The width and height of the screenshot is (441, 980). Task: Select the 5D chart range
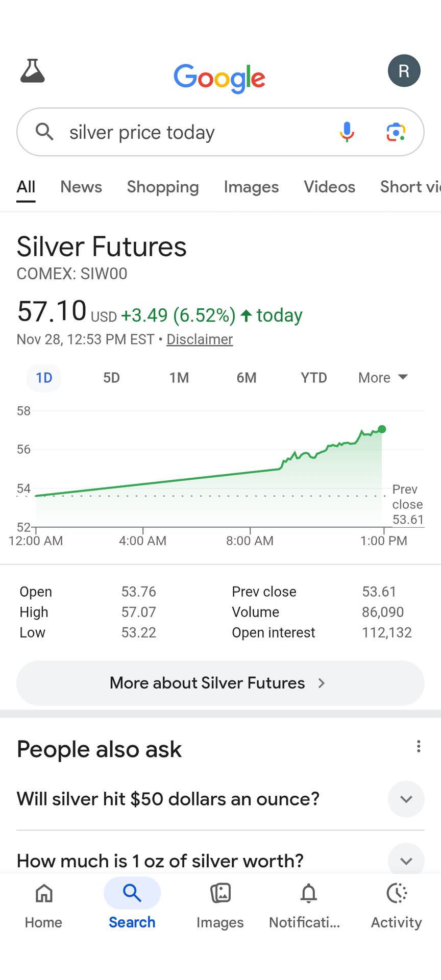111,378
